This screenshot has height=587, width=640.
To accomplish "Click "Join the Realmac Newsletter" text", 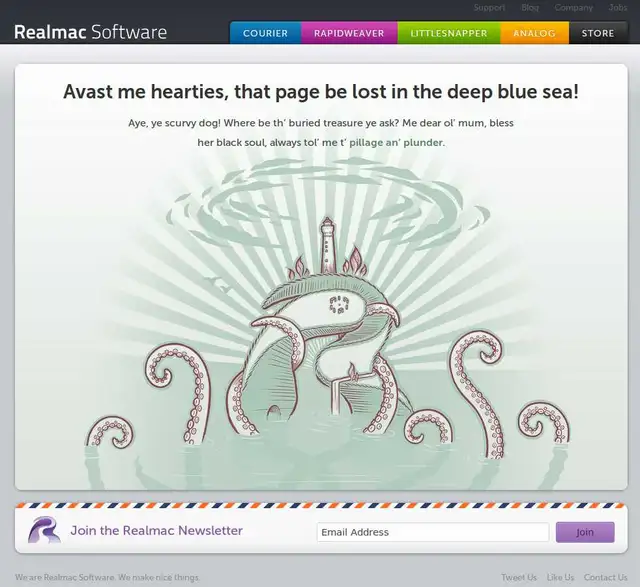I will 156,530.
